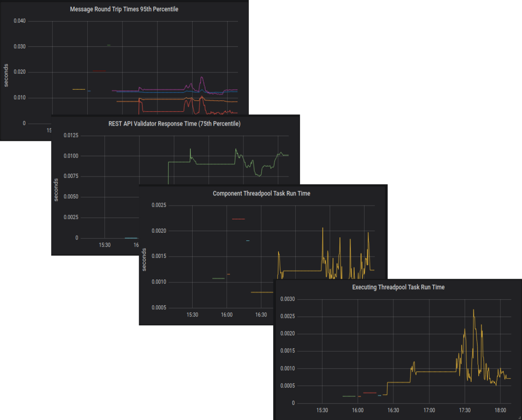
Task: Click the 17:00 time label in Executing Threadpool panel
Action: click(429, 411)
